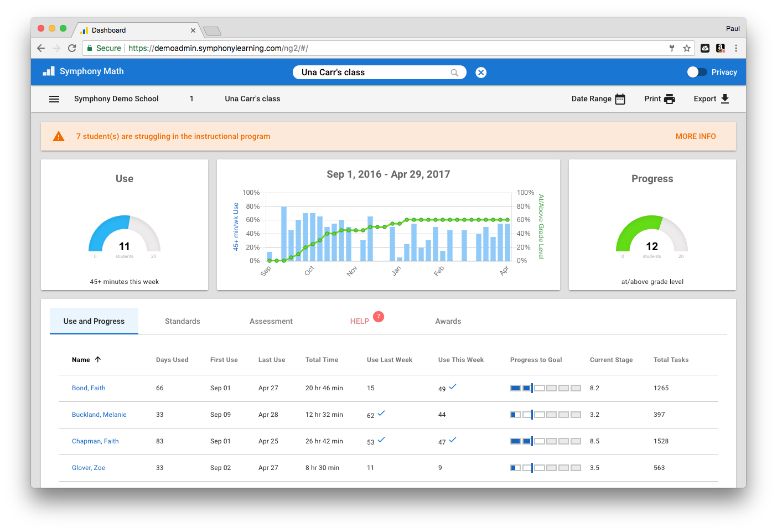Click the HELP badge showing 7

tap(379, 316)
